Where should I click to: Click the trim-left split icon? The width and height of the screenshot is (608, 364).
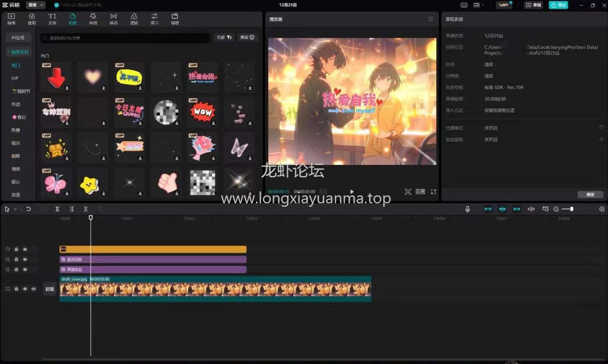click(x=72, y=209)
